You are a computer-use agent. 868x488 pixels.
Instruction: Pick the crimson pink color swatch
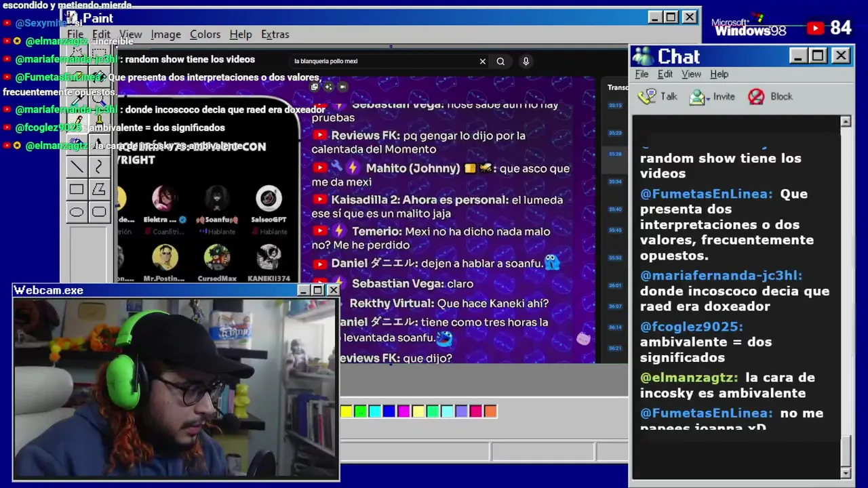click(475, 411)
